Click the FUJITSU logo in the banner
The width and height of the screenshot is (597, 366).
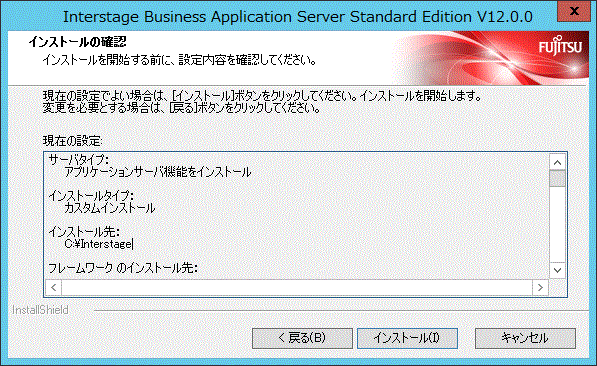(560, 46)
